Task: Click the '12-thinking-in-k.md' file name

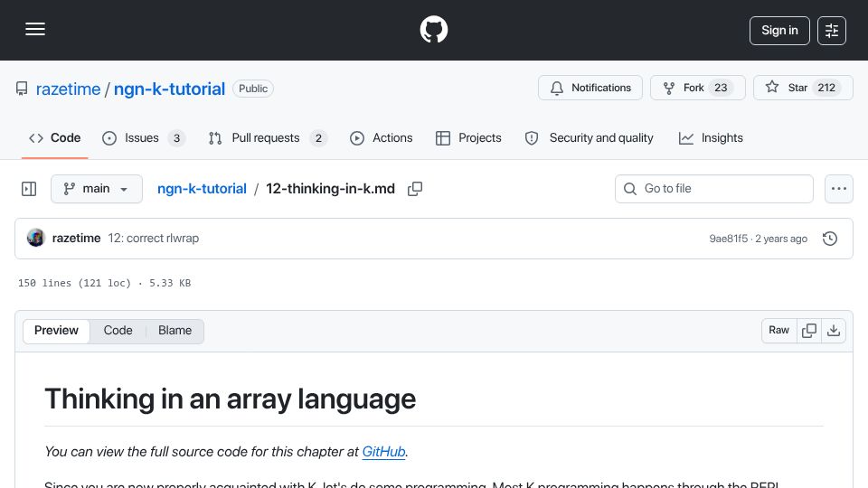Action: [x=331, y=189]
